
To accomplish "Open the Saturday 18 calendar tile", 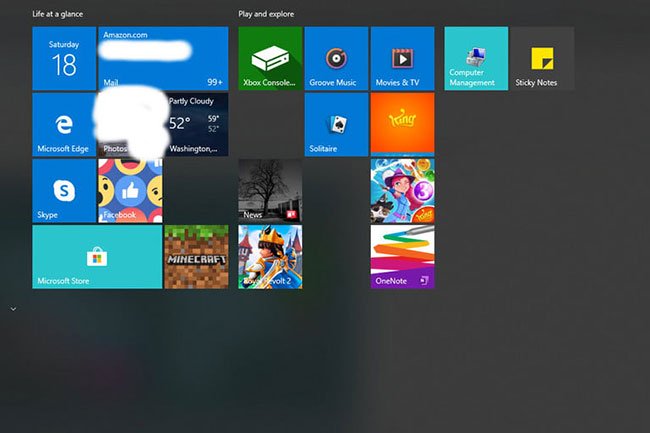I will (x=64, y=58).
